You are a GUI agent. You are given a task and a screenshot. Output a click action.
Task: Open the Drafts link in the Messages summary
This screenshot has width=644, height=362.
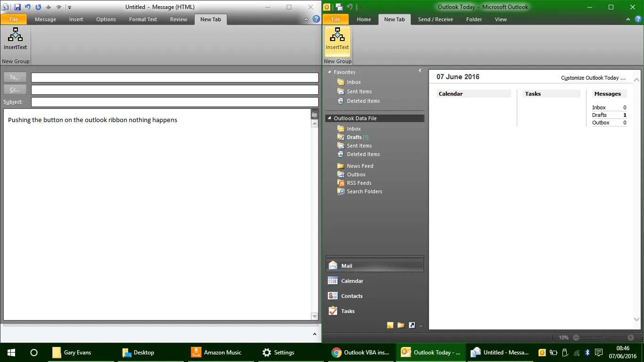[599, 115]
